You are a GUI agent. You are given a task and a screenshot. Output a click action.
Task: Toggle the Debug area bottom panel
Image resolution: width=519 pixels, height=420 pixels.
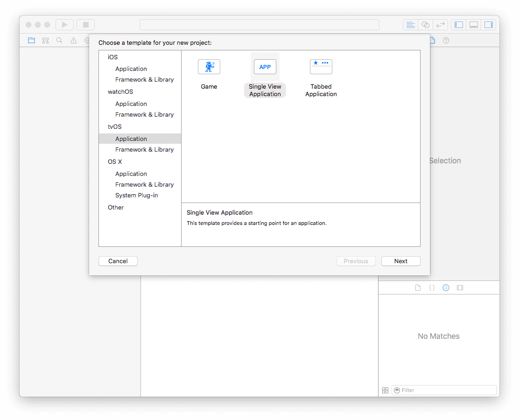[474, 25]
